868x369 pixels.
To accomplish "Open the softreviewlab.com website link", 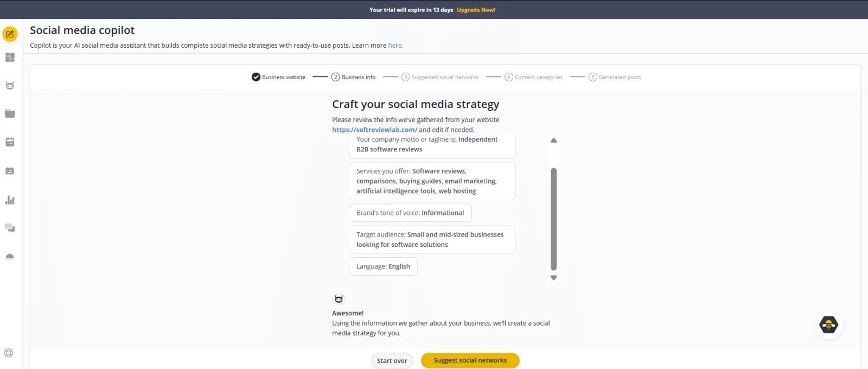I will point(374,130).
